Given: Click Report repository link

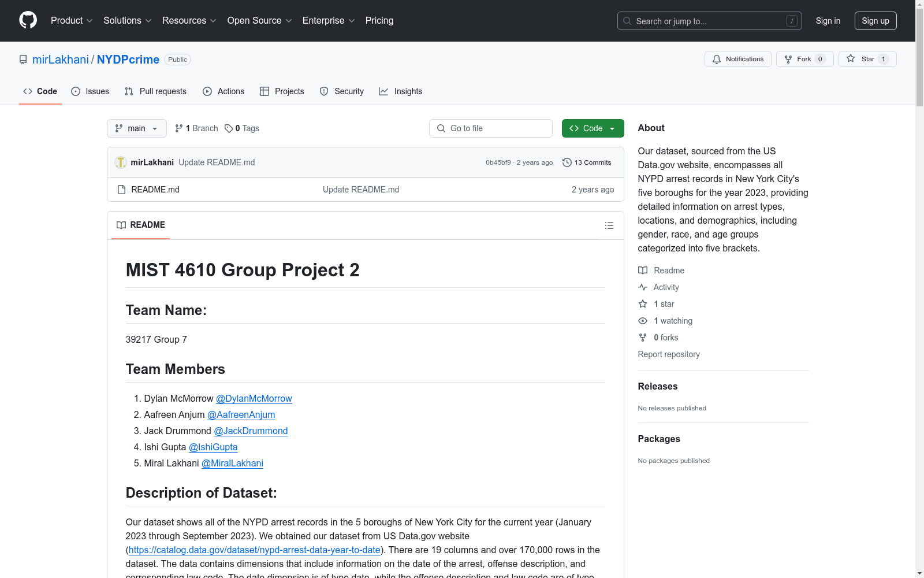Looking at the screenshot, I should pyautogui.click(x=669, y=354).
